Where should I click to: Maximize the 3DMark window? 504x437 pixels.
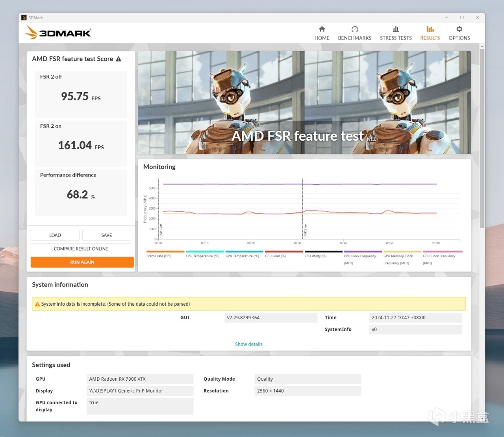pyautogui.click(x=462, y=18)
